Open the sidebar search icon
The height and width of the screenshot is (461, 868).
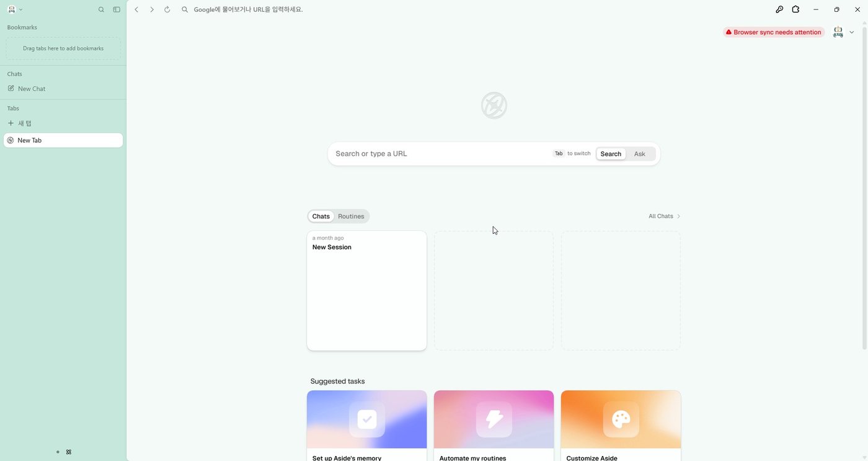tap(101, 9)
